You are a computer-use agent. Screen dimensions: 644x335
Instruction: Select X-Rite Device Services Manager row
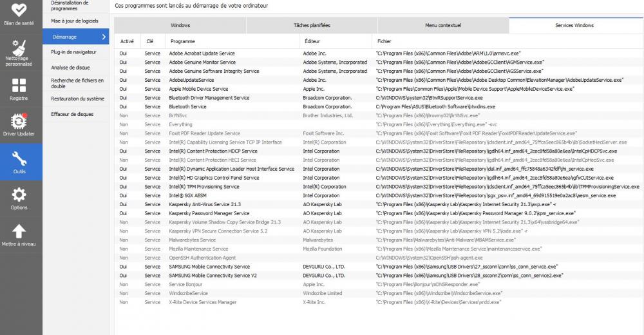pyautogui.click(x=379, y=302)
